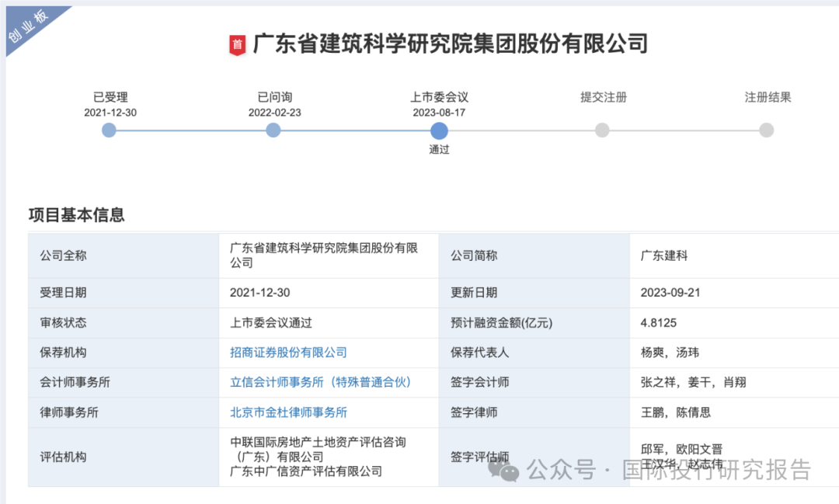Click 签字会计师 label cell
Image resolution: width=839 pixels, height=504 pixels.
(534, 383)
